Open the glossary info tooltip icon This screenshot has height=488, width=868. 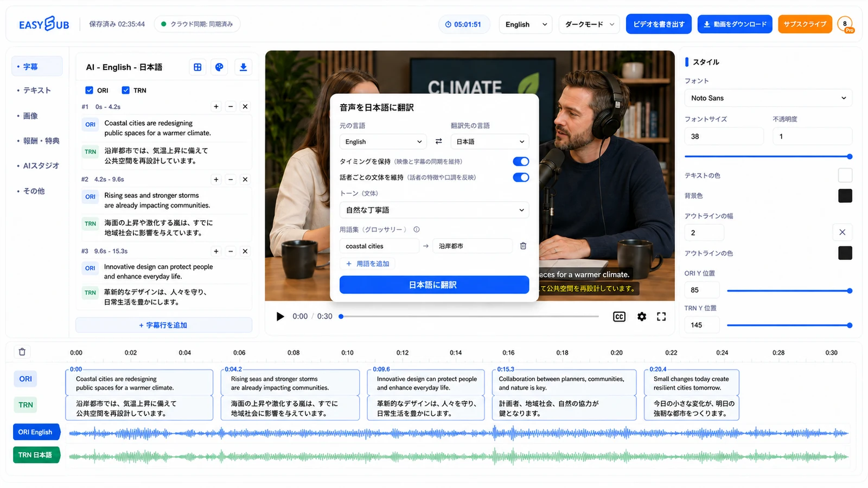[x=417, y=229]
